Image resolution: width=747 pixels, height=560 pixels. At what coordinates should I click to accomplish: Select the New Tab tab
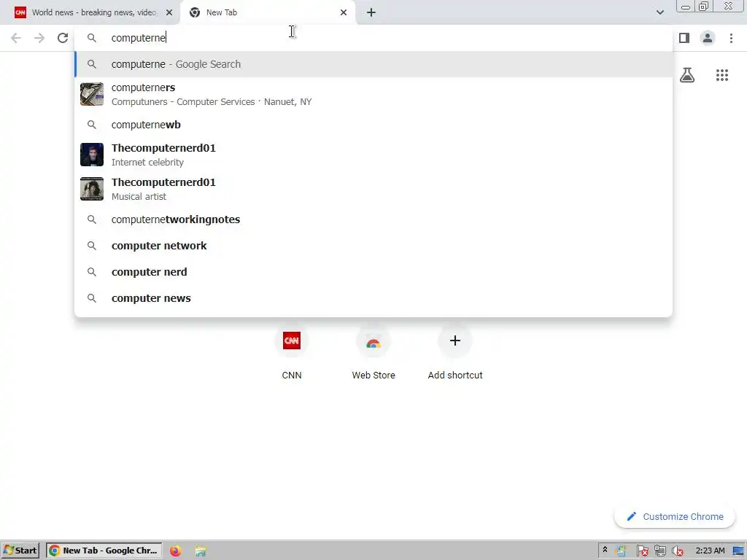click(267, 13)
